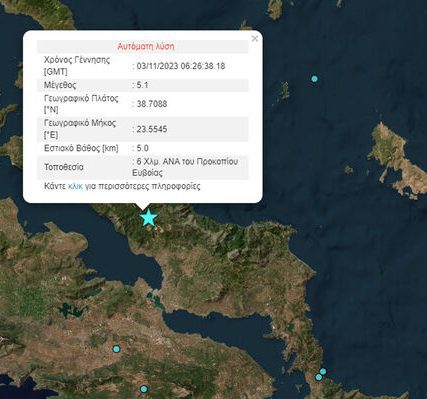Click the 'Γεωγραφικό Μήκος' label
Image resolution: width=427 pixels, height=399 pixels.
tap(80, 123)
